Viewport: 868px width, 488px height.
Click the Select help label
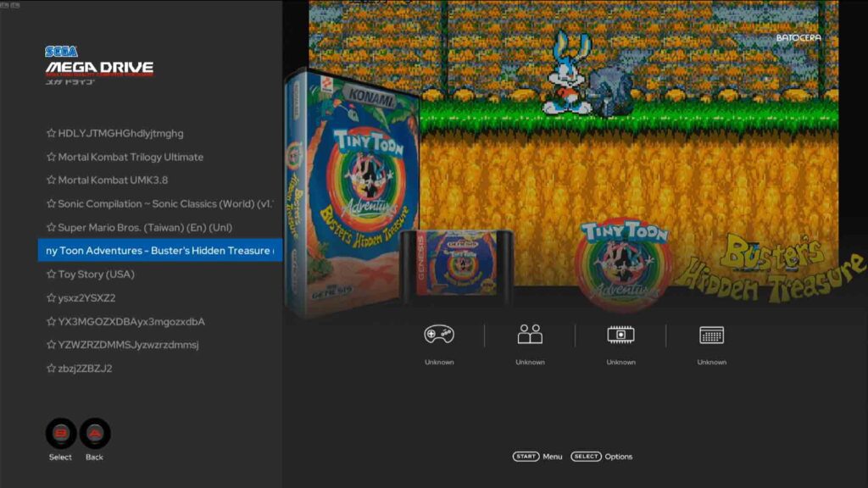point(60,457)
